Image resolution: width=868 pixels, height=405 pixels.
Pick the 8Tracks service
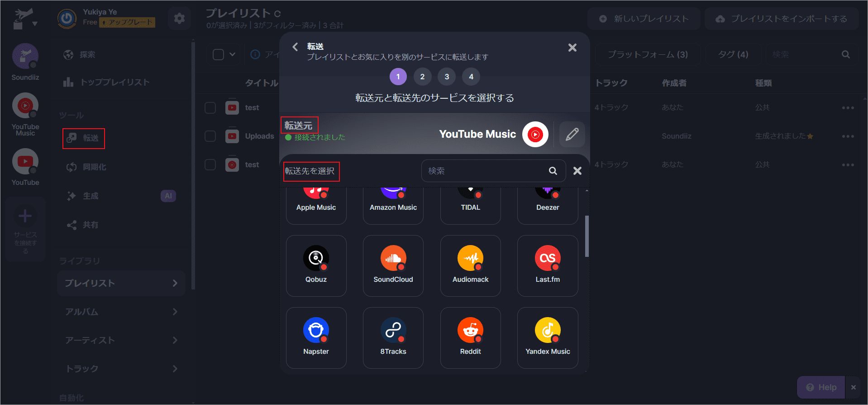click(393, 338)
